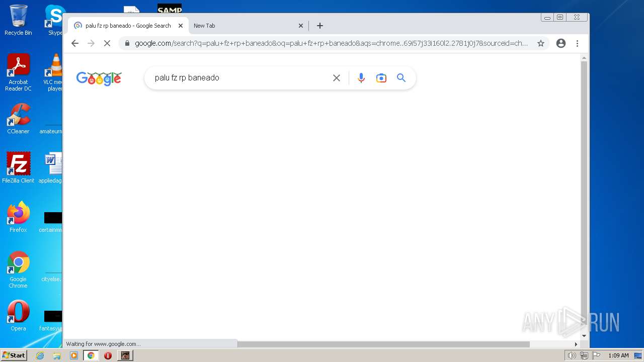This screenshot has width=644, height=362.
Task: Click the vertical scrollbar down arrow
Action: (584, 336)
